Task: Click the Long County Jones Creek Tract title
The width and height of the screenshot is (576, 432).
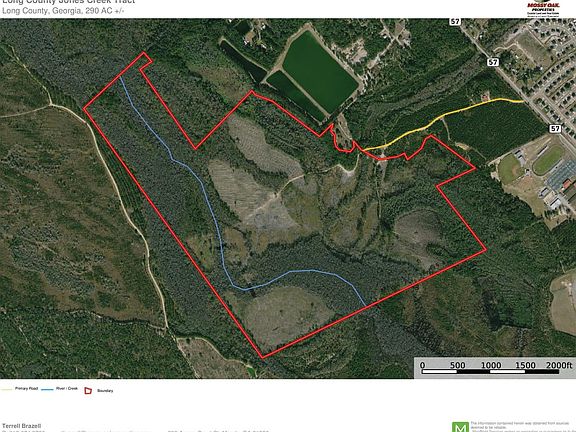Action: (69, 1)
